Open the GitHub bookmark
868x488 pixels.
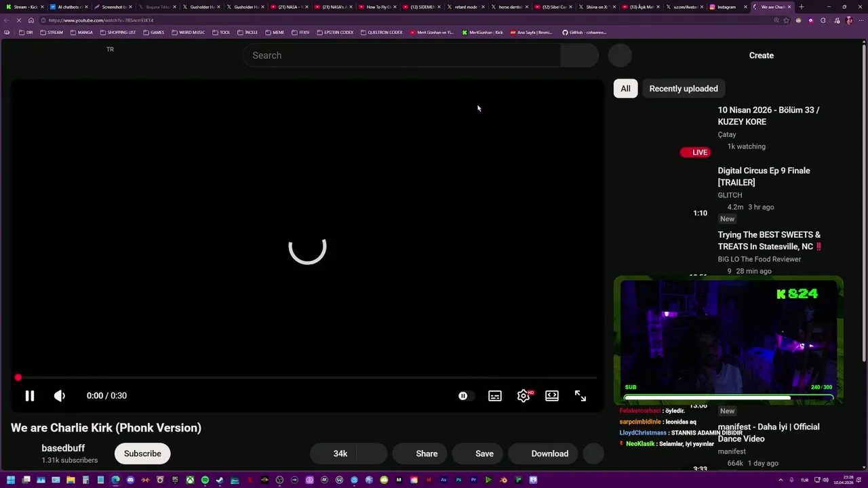pos(584,33)
